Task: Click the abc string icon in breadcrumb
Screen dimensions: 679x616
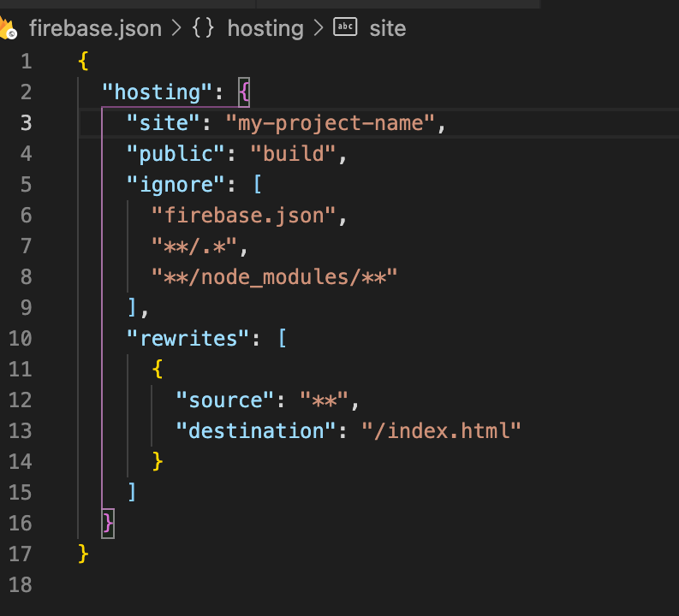Action: (x=345, y=27)
